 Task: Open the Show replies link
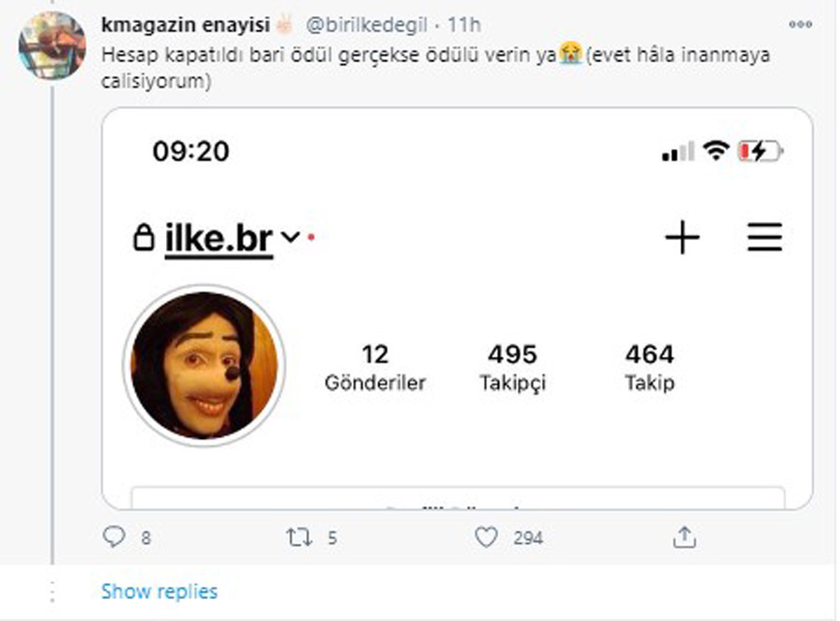[158, 592]
